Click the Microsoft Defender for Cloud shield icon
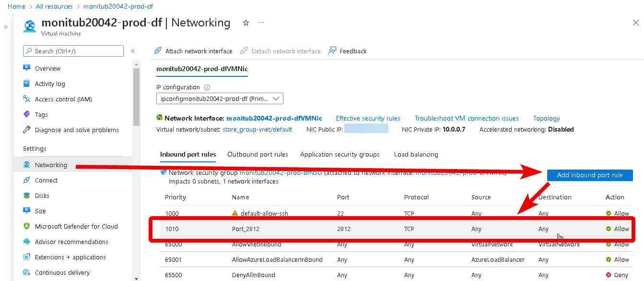Viewport: 644px width, 281px height. point(27,226)
